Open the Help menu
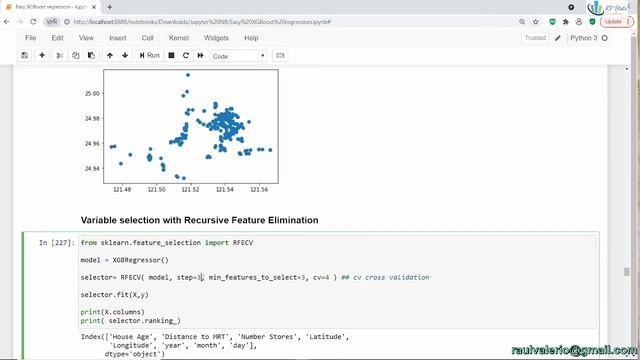Image resolution: width=640 pixels, height=360 pixels. coord(251,38)
